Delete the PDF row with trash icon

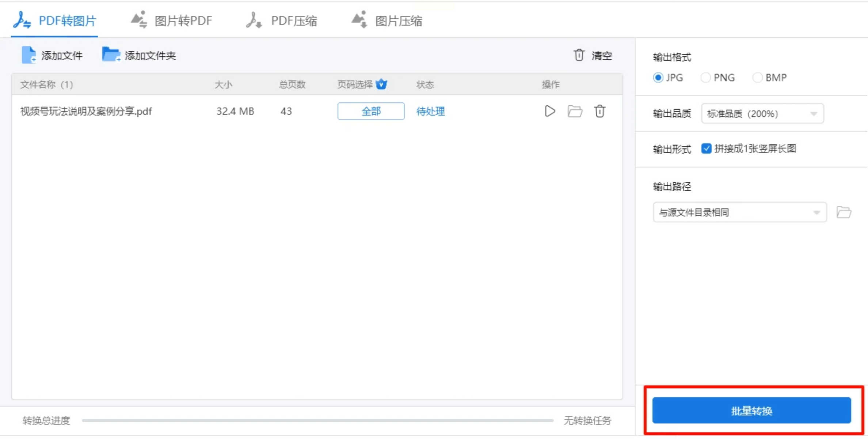599,111
